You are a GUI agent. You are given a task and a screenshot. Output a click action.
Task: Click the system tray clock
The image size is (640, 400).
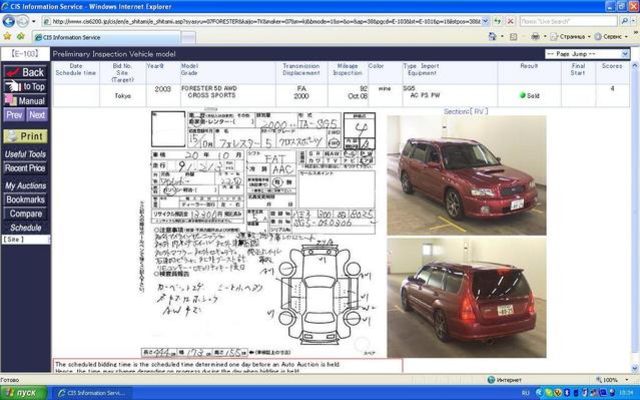(627, 393)
